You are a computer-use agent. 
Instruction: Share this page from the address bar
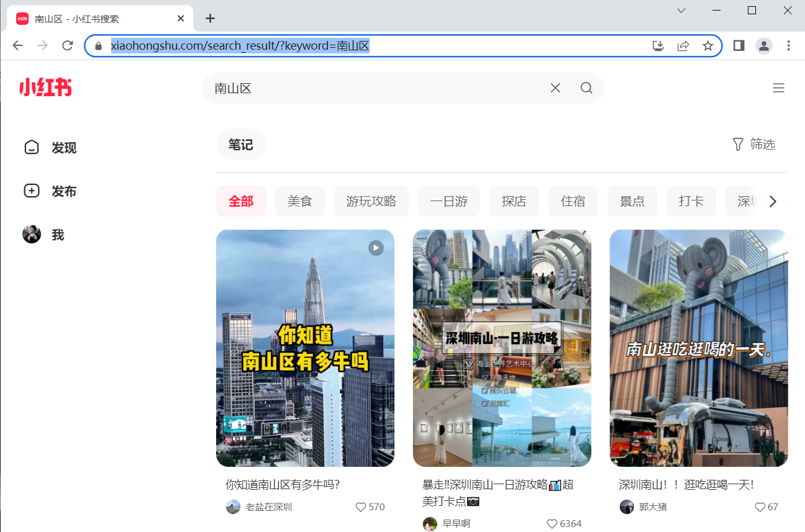(683, 45)
